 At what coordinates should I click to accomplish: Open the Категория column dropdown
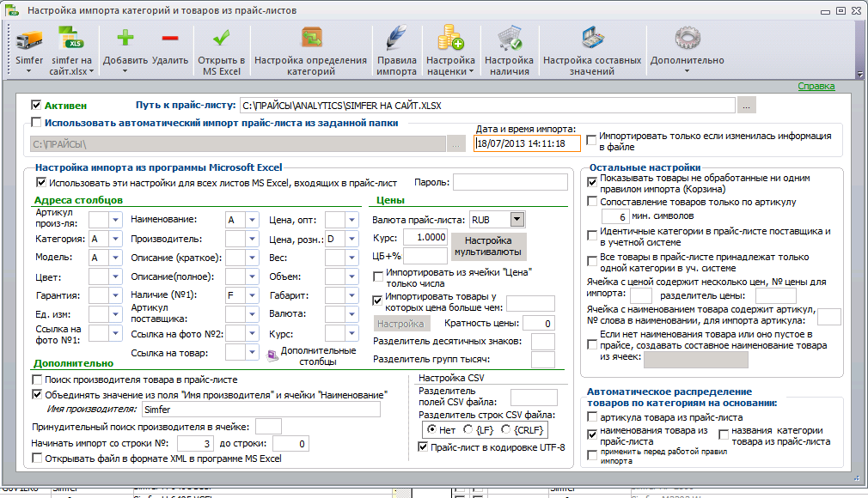tap(115, 239)
